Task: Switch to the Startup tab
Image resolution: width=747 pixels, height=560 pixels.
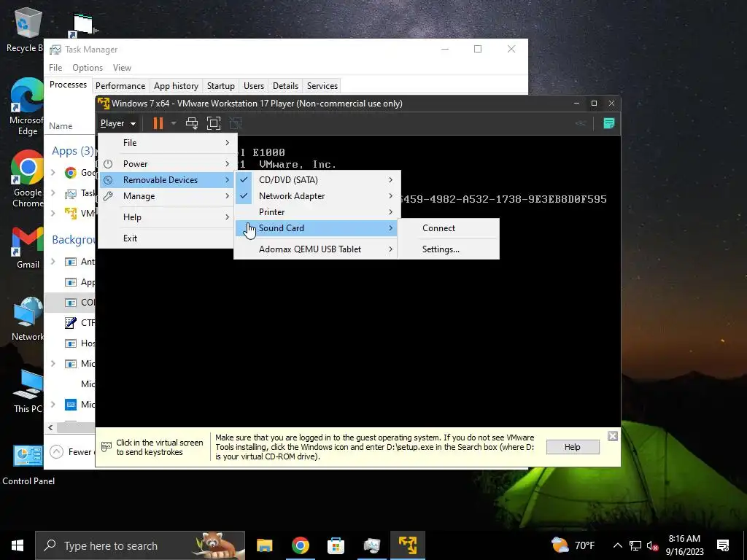Action: [220, 86]
